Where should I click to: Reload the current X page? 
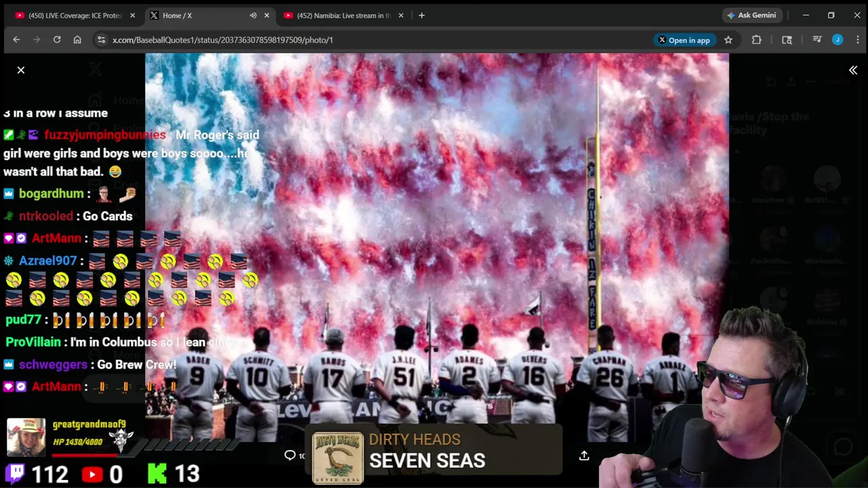tap(57, 40)
